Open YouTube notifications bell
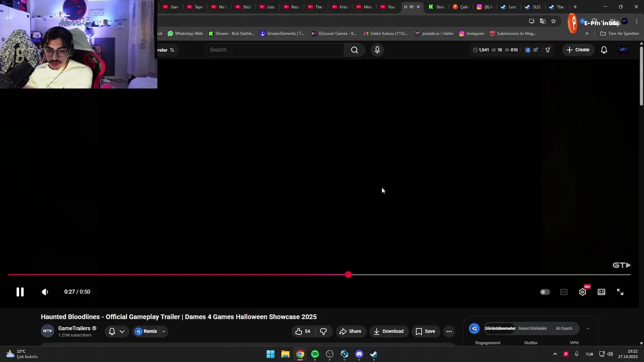 pos(604,50)
